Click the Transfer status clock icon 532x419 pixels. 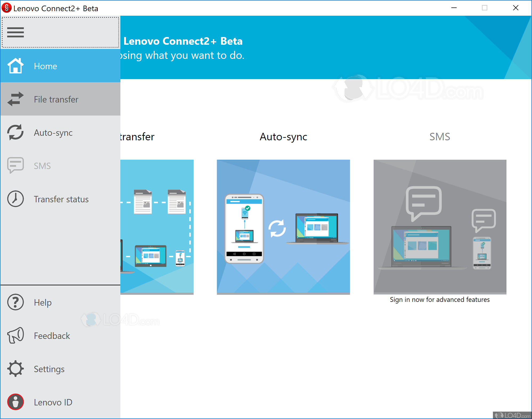[x=15, y=199]
